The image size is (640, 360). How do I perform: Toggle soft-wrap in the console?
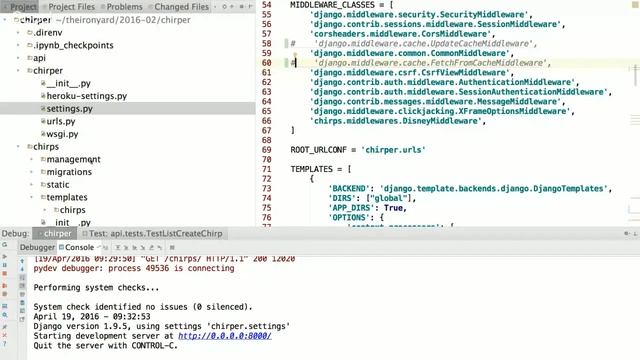click(22, 278)
